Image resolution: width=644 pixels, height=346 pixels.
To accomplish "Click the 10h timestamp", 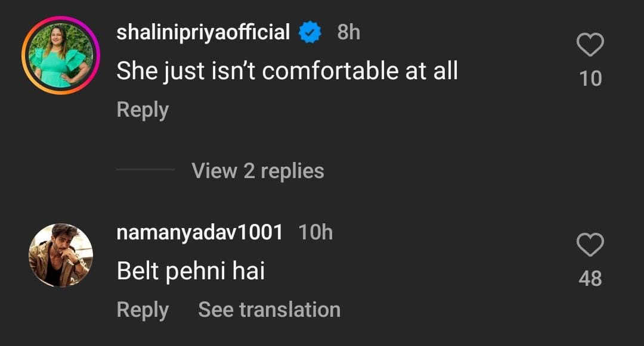I will coord(315,232).
